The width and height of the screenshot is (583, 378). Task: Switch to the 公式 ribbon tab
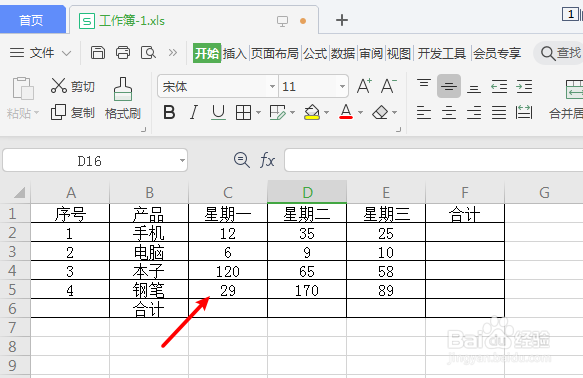[315, 53]
